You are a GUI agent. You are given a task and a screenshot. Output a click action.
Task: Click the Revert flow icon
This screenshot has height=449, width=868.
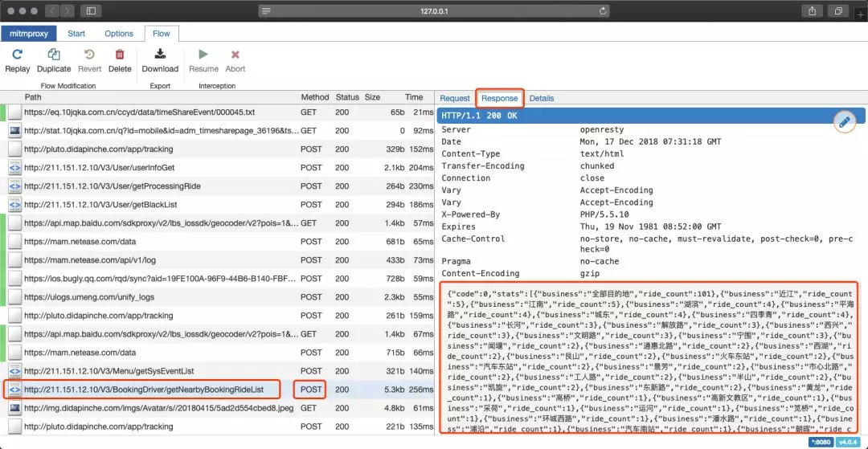[x=89, y=54]
